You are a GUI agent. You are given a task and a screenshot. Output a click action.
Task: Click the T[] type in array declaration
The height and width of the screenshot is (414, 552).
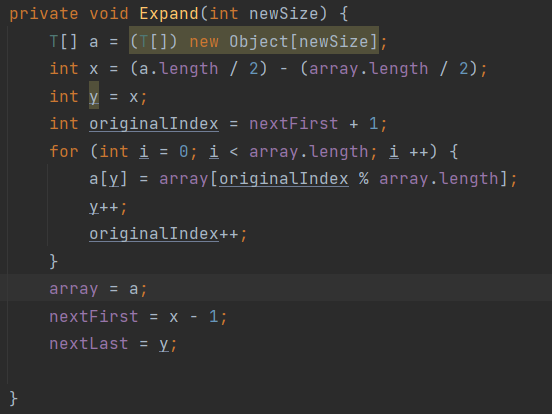click(x=63, y=42)
